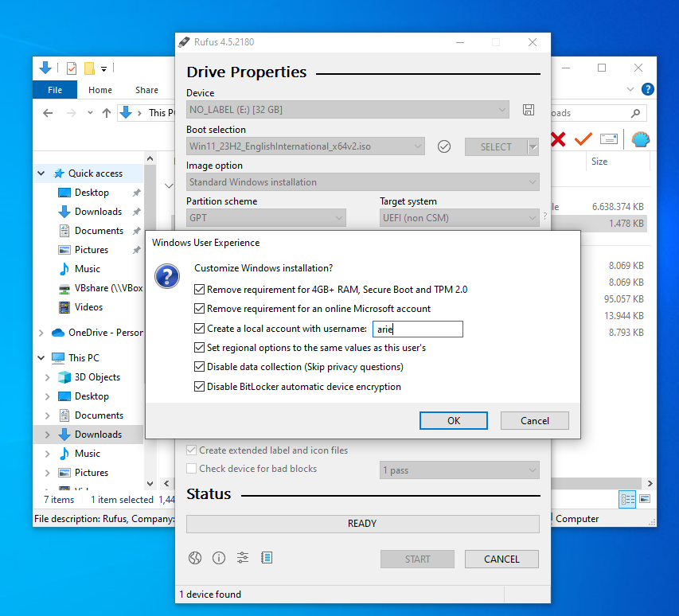The height and width of the screenshot is (616, 679).
Task: Toggle set regional options checkbox
Action: click(x=199, y=348)
